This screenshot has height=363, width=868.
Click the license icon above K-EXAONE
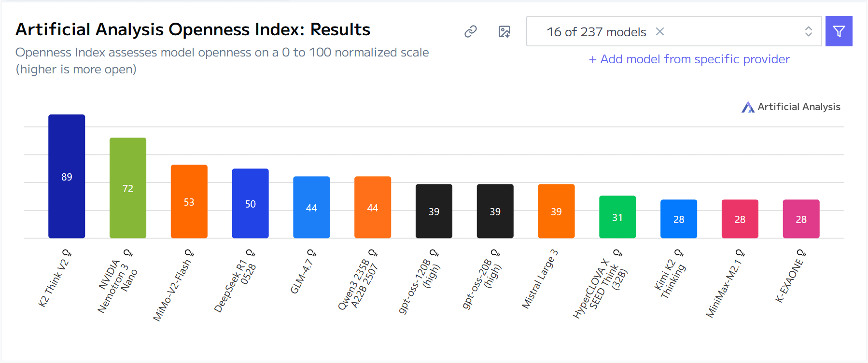click(801, 251)
